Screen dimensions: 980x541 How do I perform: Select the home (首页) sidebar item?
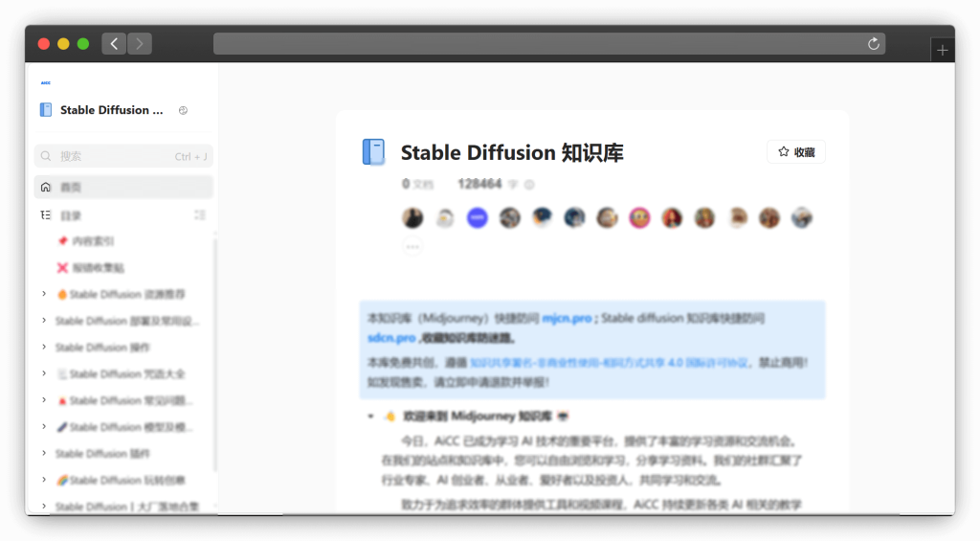[x=123, y=187]
